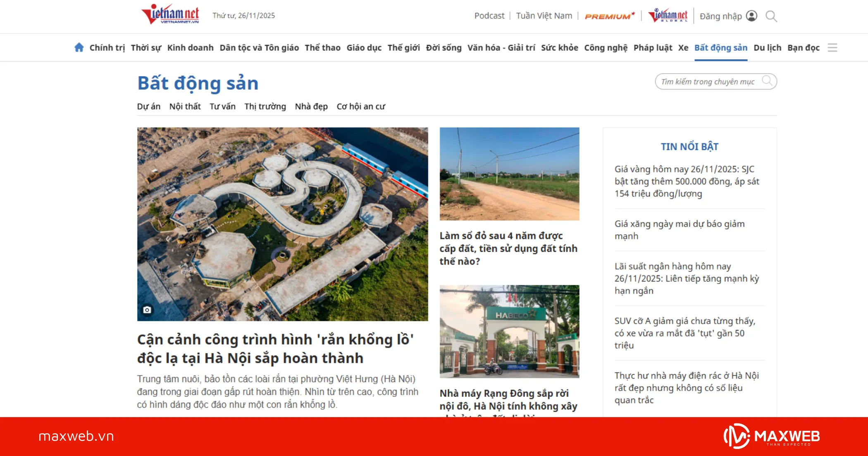Click the user account icon next to Đăng nhập
Image resolution: width=868 pixels, height=456 pixels.
click(752, 16)
